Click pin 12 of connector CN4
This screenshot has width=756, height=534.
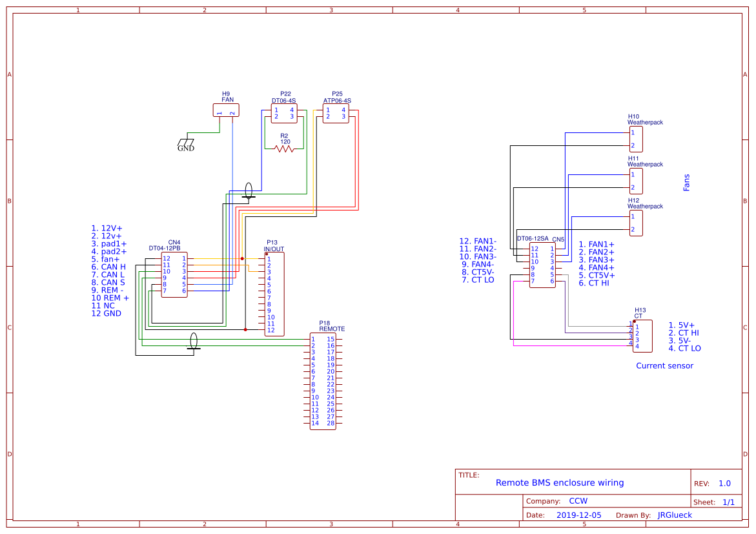pos(167,257)
